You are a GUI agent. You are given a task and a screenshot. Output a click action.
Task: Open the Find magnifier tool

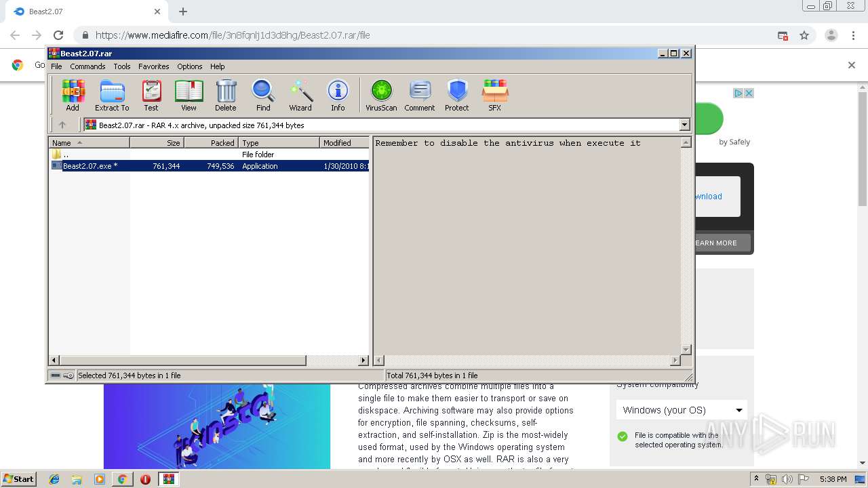tap(263, 95)
